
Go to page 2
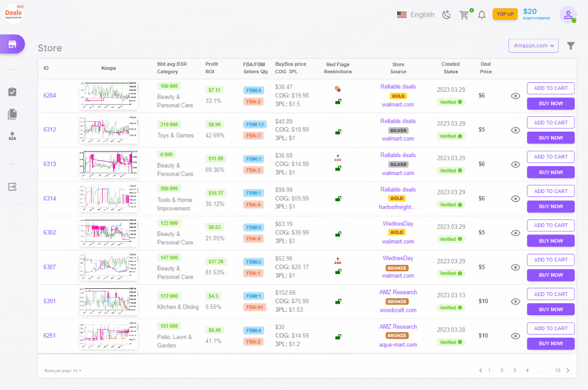(x=502, y=371)
